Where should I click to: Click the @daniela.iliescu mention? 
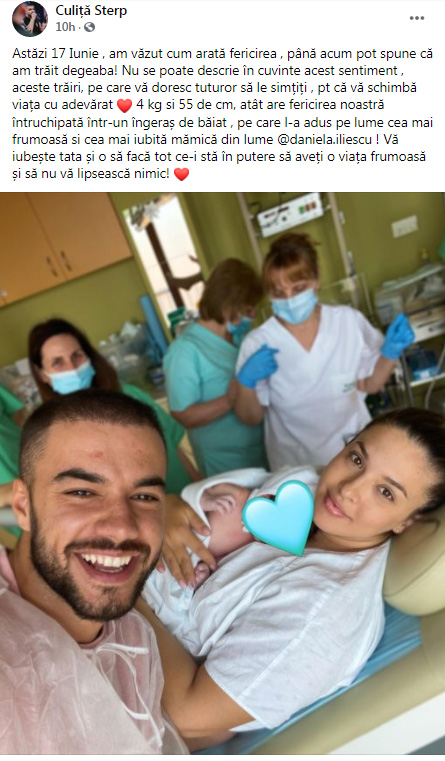[331, 140]
